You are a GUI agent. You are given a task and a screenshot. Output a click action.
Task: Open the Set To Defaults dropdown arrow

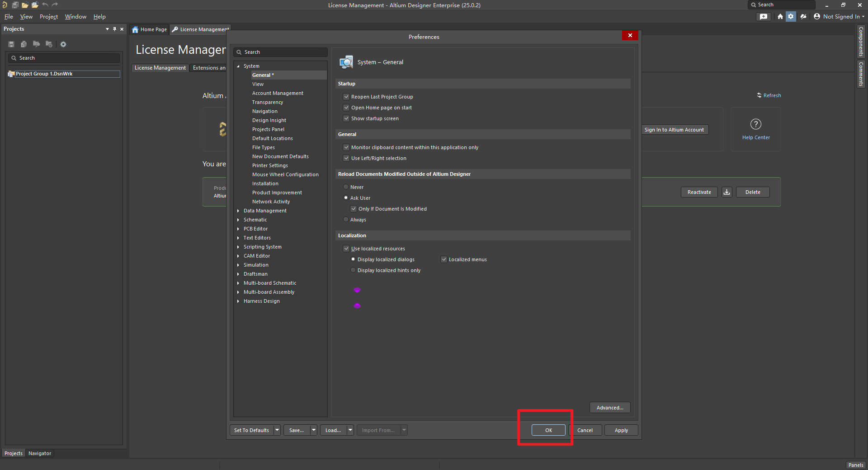[277, 430]
